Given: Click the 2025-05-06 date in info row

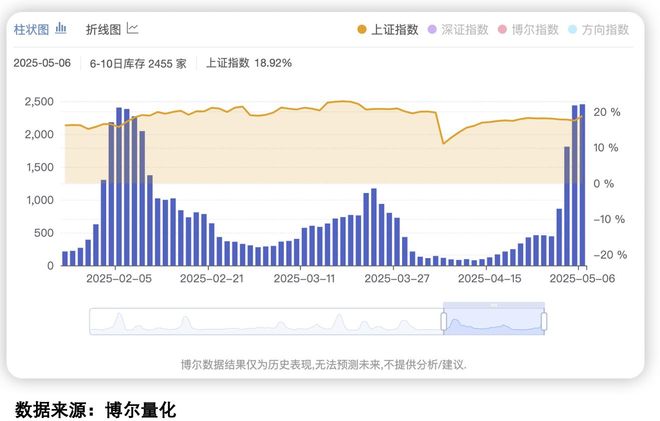Looking at the screenshot, I should pos(42,63).
